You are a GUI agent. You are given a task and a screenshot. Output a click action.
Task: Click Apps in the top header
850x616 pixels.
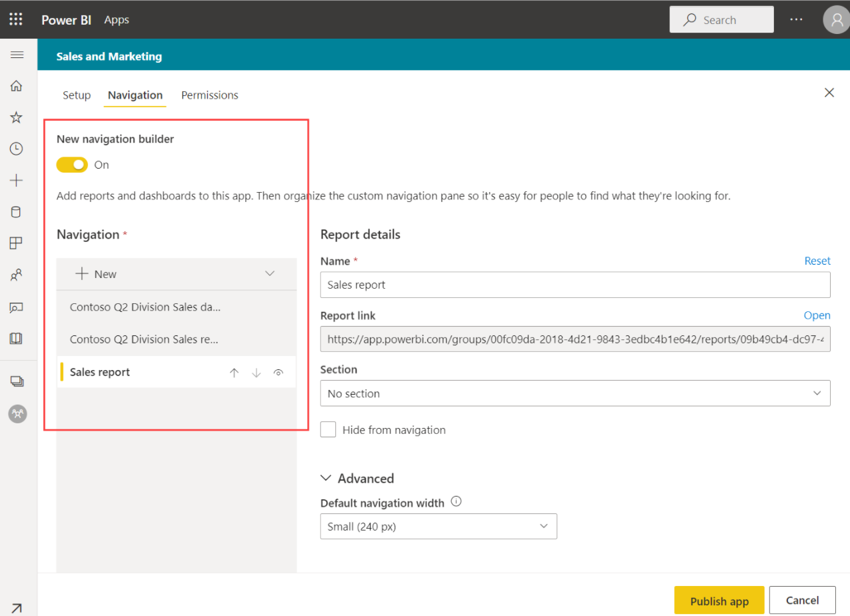(117, 20)
